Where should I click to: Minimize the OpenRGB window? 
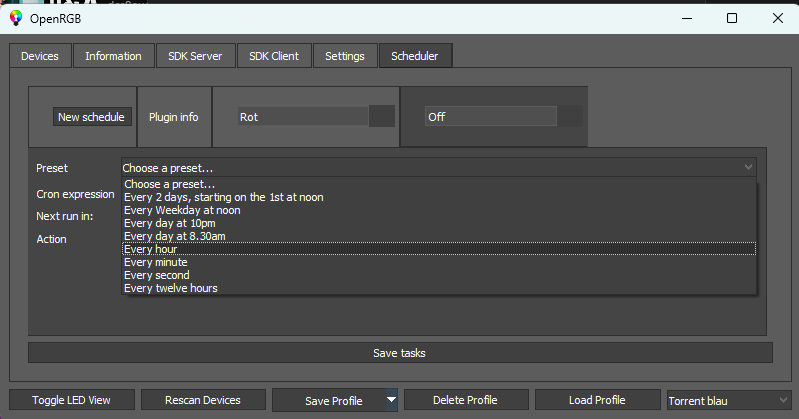pos(687,18)
